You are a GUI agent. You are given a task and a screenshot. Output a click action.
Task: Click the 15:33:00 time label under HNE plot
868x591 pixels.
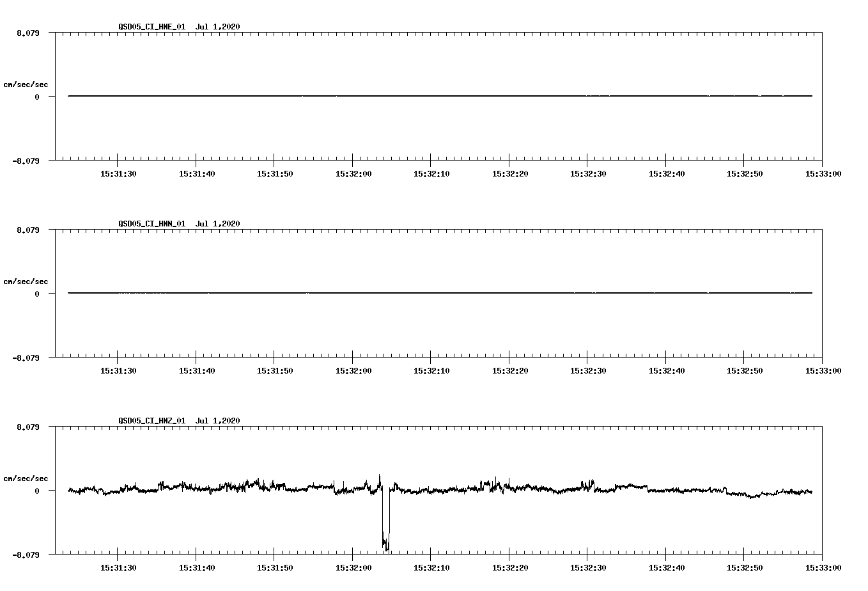point(823,173)
